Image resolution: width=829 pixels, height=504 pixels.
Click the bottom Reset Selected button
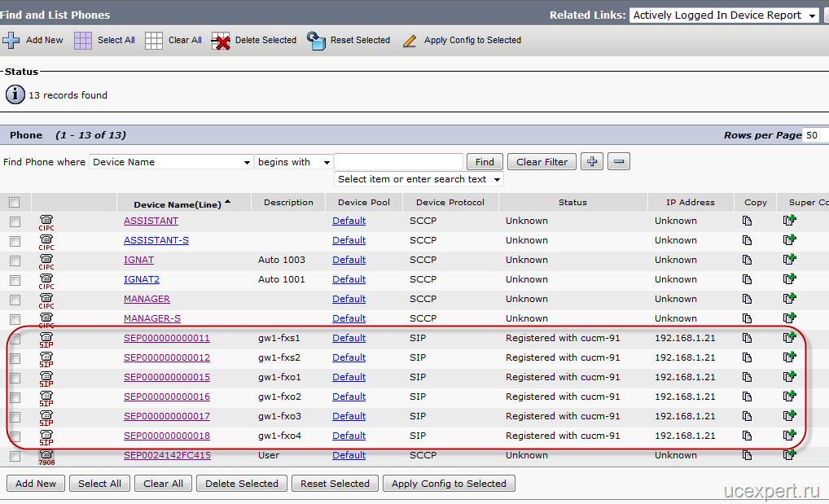click(x=335, y=484)
